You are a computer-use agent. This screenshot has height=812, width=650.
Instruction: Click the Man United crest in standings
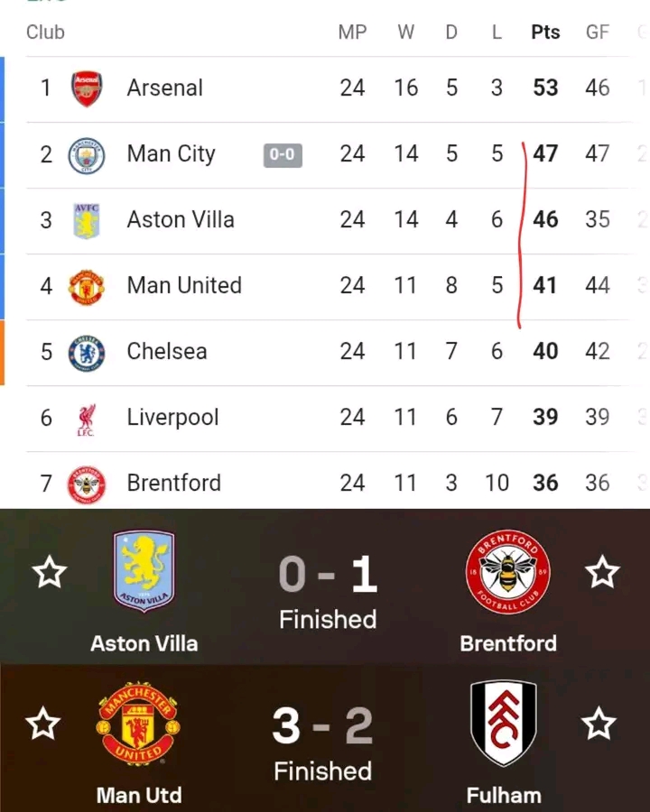point(87,287)
